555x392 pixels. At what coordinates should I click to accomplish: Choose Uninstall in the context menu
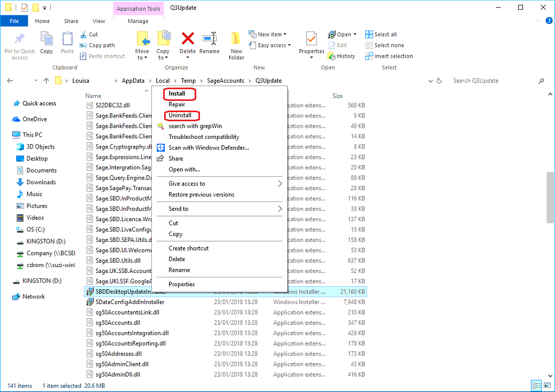click(x=180, y=115)
